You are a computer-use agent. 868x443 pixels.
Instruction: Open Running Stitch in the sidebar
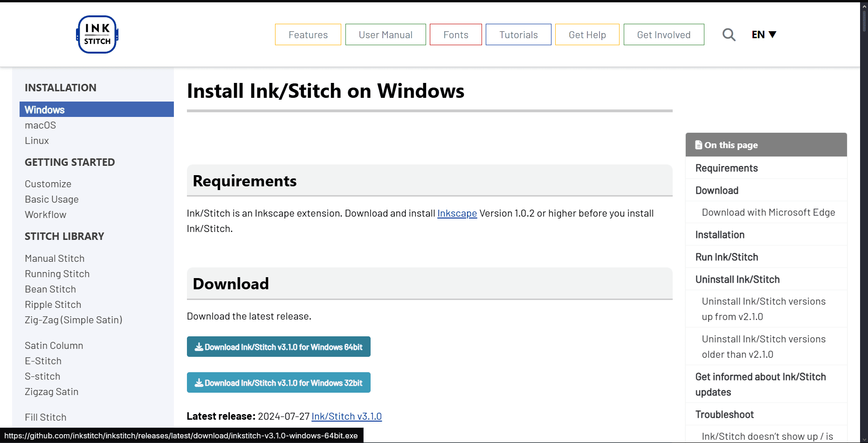pyautogui.click(x=57, y=274)
